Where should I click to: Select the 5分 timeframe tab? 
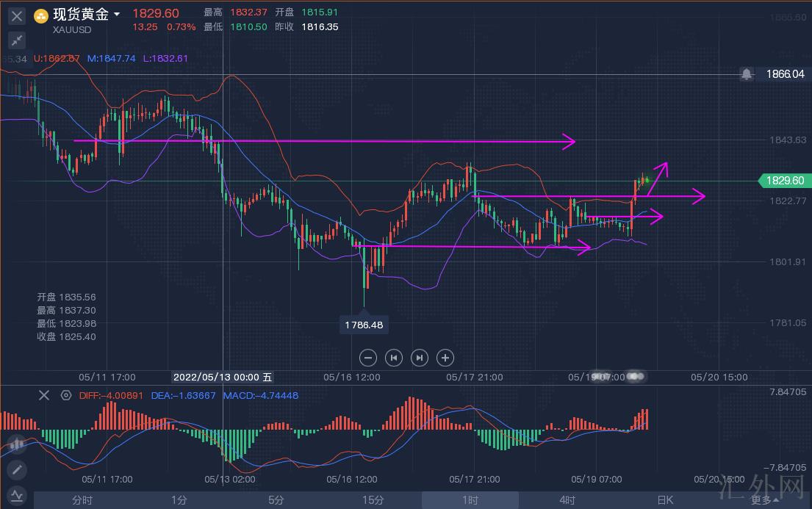click(276, 500)
